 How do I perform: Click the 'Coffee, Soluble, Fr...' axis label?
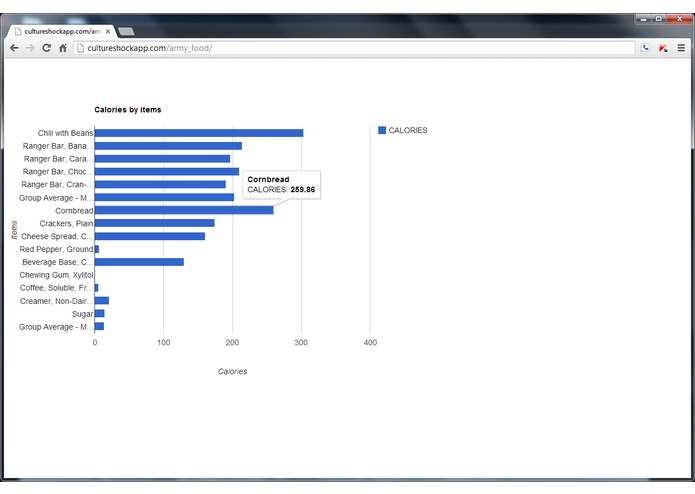pyautogui.click(x=56, y=288)
